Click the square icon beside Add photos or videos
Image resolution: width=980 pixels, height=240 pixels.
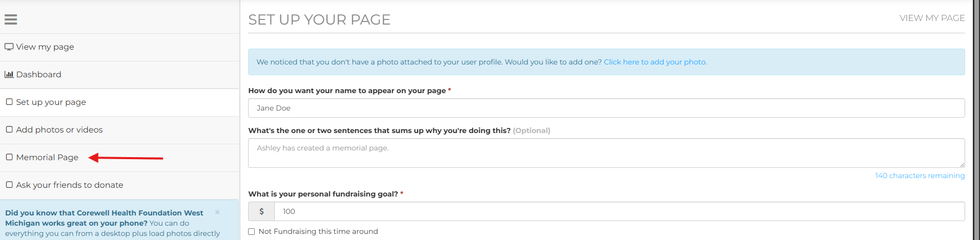click(9, 129)
